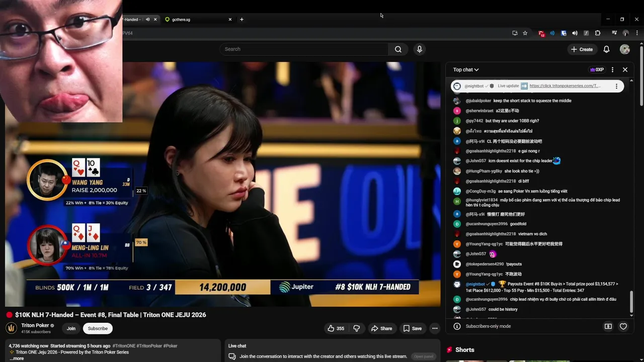
Task: Click the live chat scrollbar
Action: (x=631, y=302)
